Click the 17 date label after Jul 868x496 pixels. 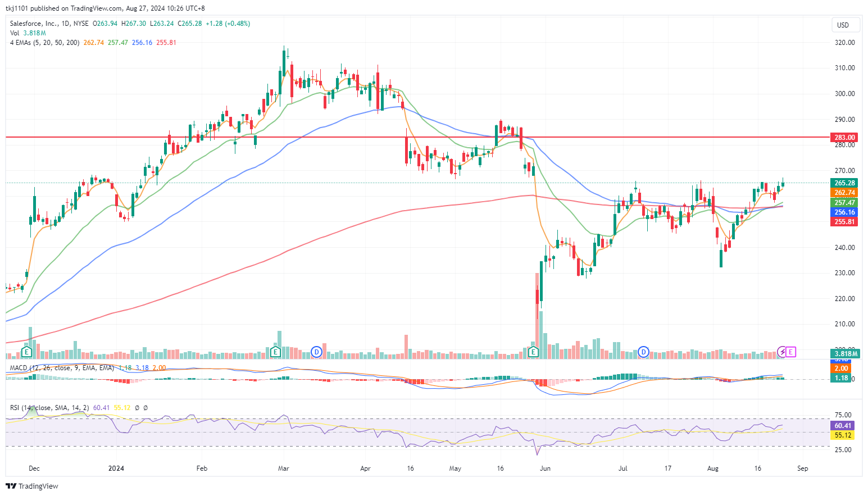(668, 468)
